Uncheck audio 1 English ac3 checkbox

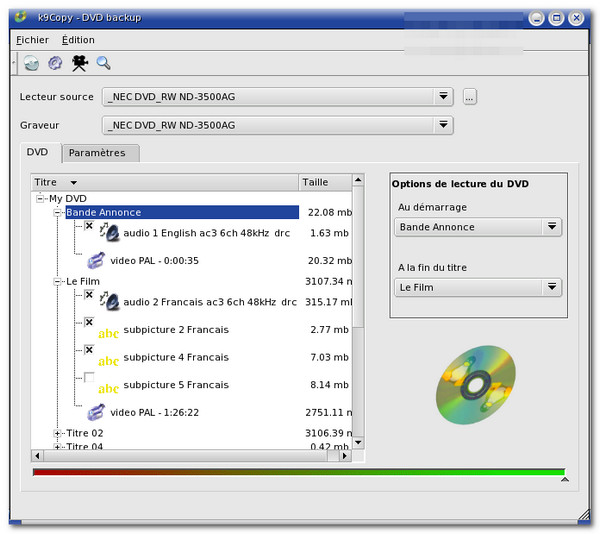click(89, 226)
